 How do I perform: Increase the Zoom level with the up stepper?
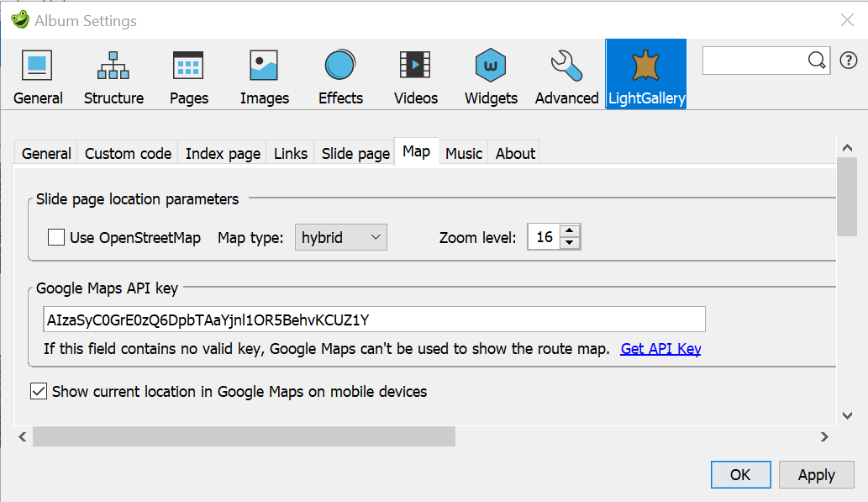tap(571, 231)
